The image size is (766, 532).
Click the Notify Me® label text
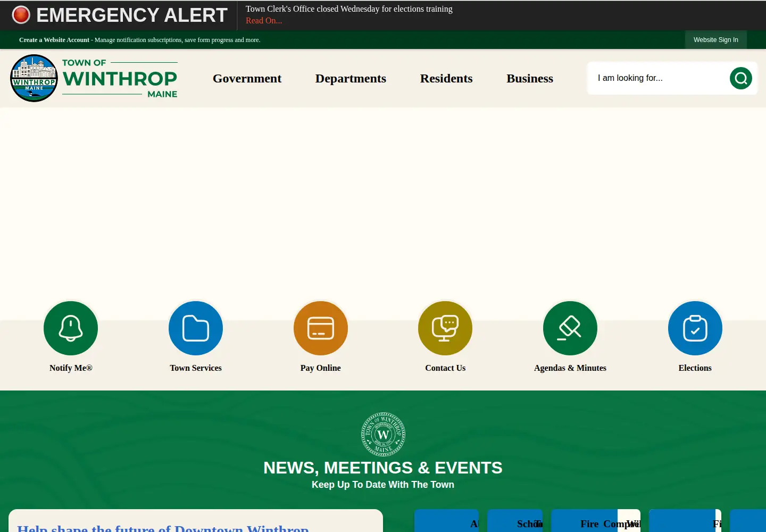[x=71, y=368]
